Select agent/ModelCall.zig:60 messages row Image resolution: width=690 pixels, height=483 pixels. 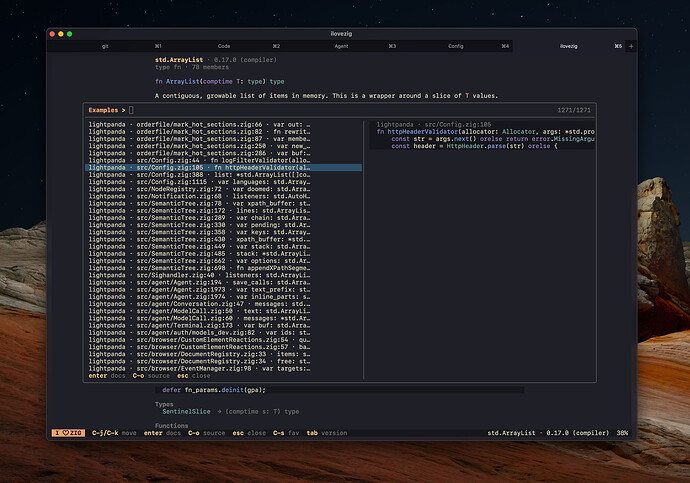click(224, 318)
